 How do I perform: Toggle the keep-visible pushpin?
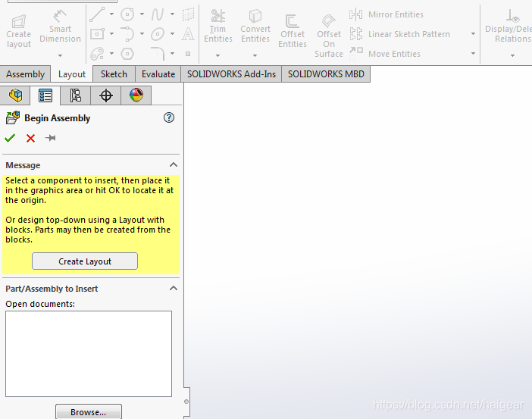[50, 138]
